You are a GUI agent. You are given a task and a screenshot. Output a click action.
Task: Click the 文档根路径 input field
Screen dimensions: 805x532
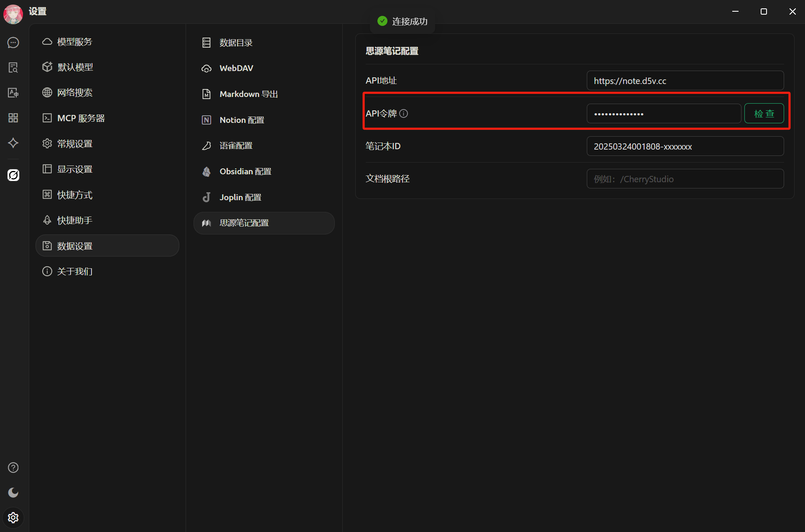685,179
